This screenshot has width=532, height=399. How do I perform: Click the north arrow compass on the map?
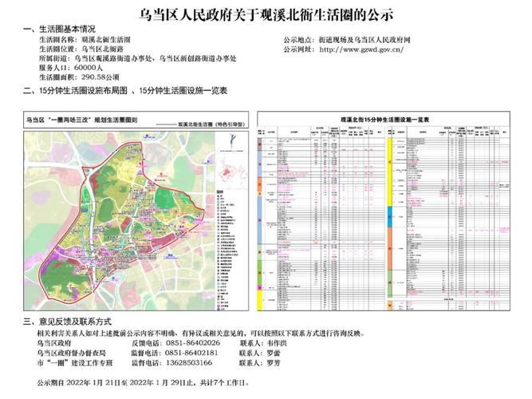231,141
